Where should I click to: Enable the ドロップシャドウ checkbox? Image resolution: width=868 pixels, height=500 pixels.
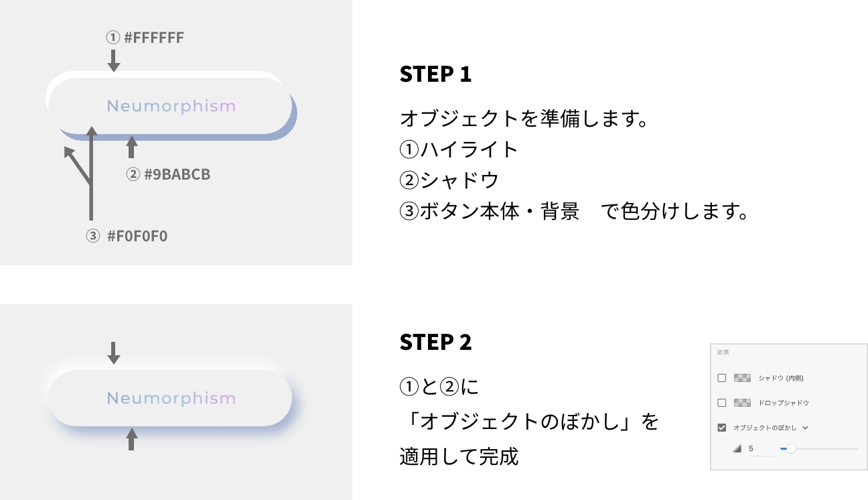click(721, 402)
